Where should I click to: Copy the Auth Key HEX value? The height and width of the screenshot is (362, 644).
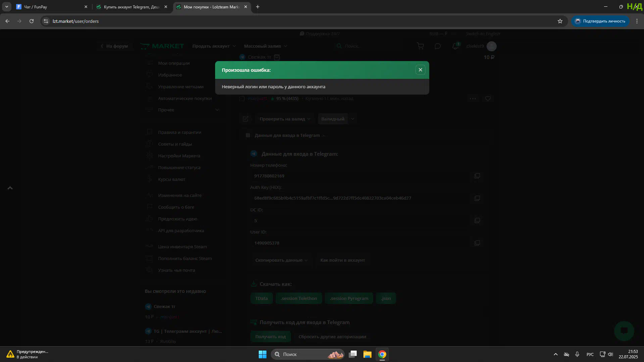[x=477, y=198]
